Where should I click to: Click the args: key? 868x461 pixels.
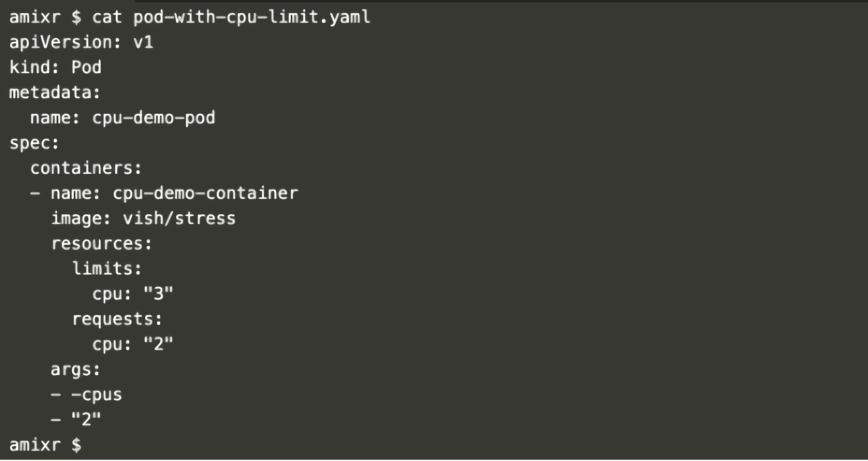pos(75,369)
